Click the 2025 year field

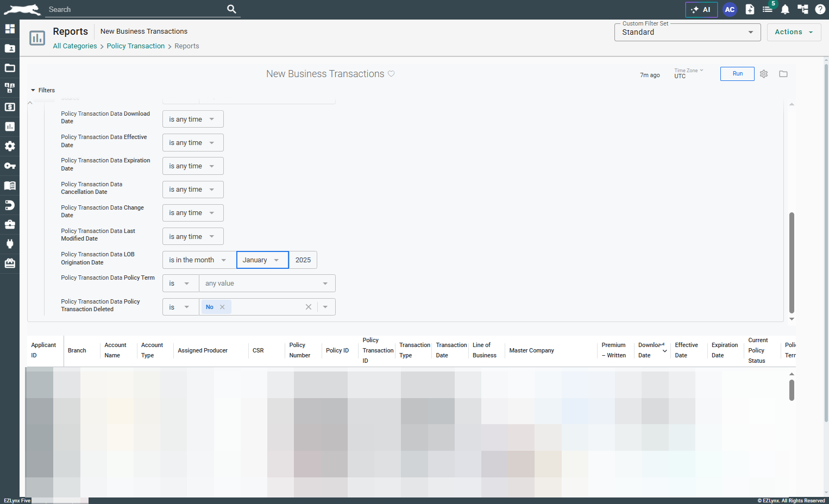tap(303, 260)
